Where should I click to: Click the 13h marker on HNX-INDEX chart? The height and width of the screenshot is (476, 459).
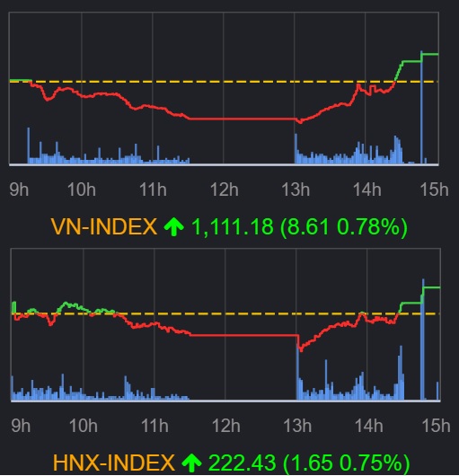[297, 426]
